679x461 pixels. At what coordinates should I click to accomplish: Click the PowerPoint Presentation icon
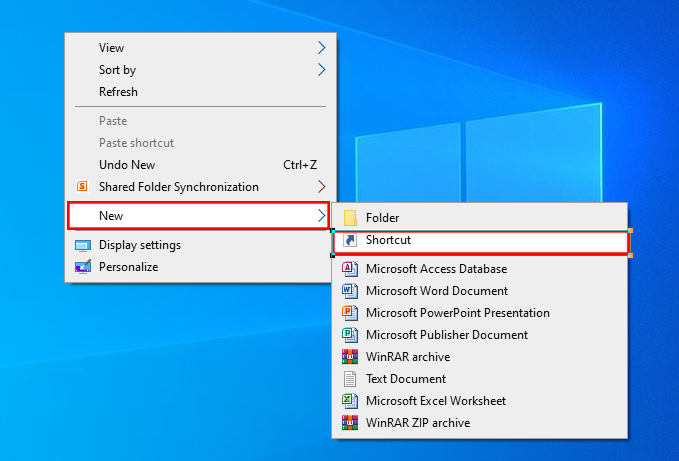[350, 313]
